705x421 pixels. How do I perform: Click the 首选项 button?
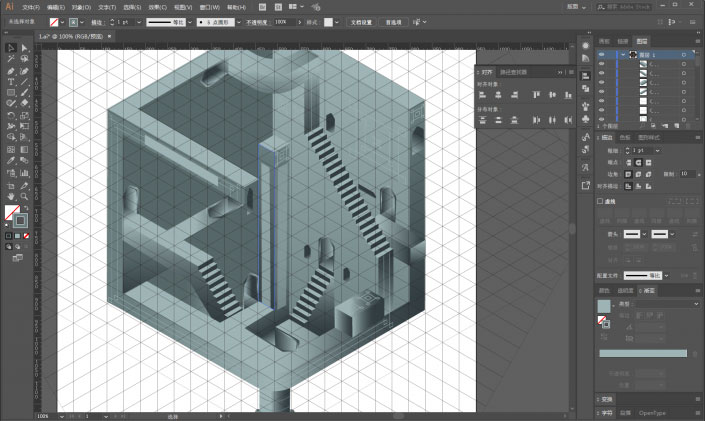point(393,22)
